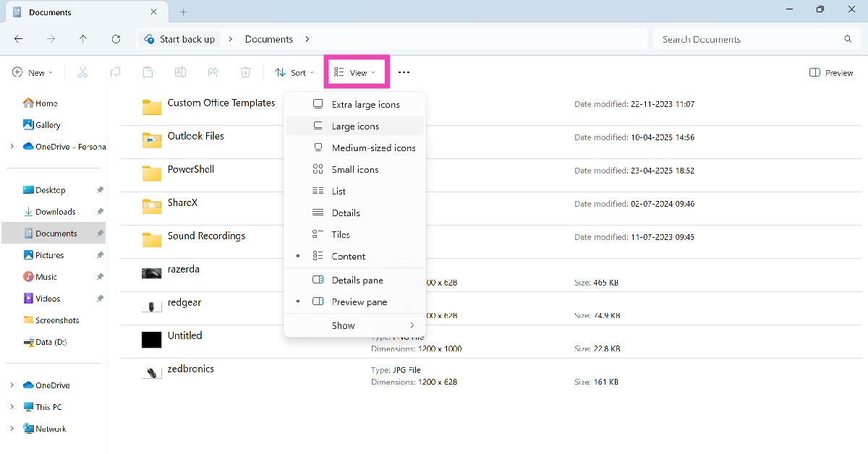Open Downloads in the sidebar

[x=55, y=212]
